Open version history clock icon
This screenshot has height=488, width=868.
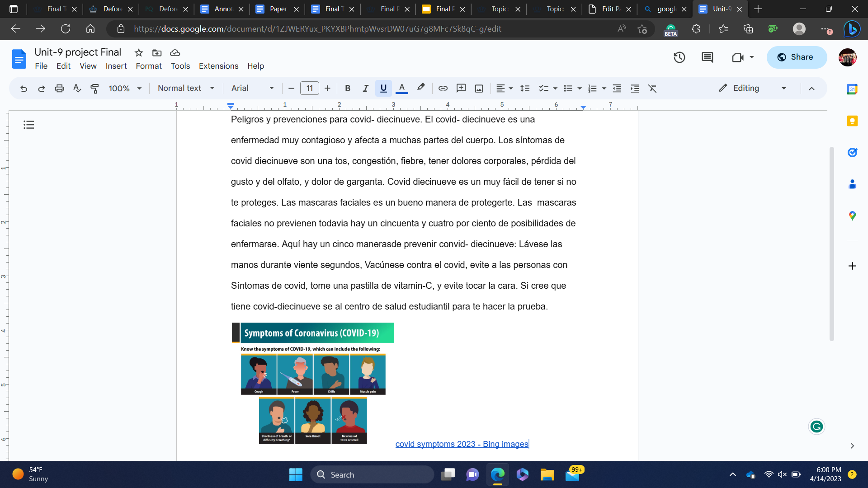(x=679, y=57)
